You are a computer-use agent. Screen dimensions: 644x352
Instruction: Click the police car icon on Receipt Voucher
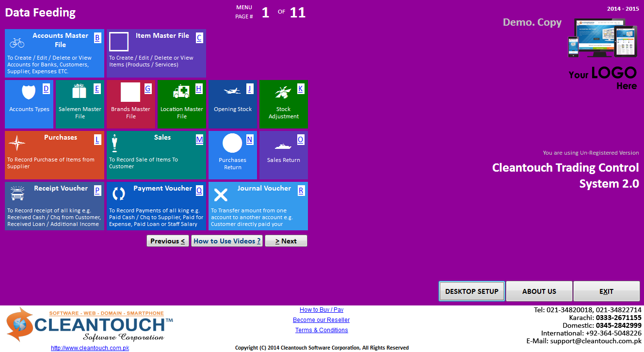click(x=17, y=193)
